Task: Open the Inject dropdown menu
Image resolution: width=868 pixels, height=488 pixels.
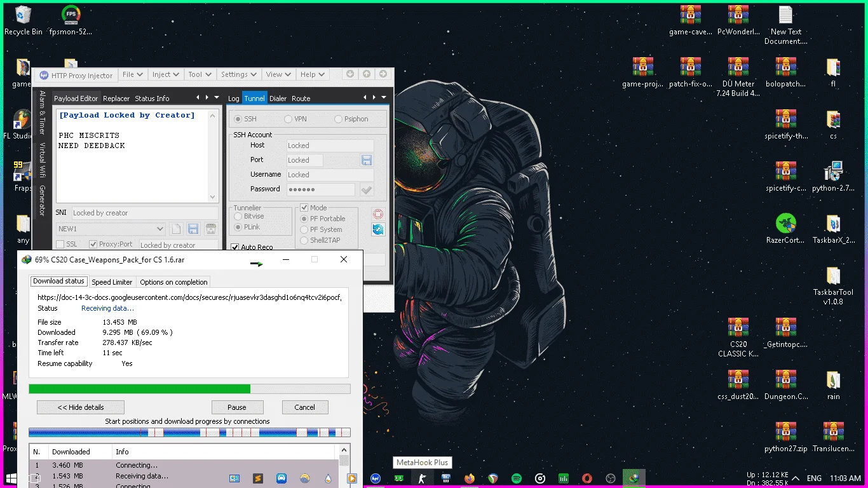Action: 166,74
